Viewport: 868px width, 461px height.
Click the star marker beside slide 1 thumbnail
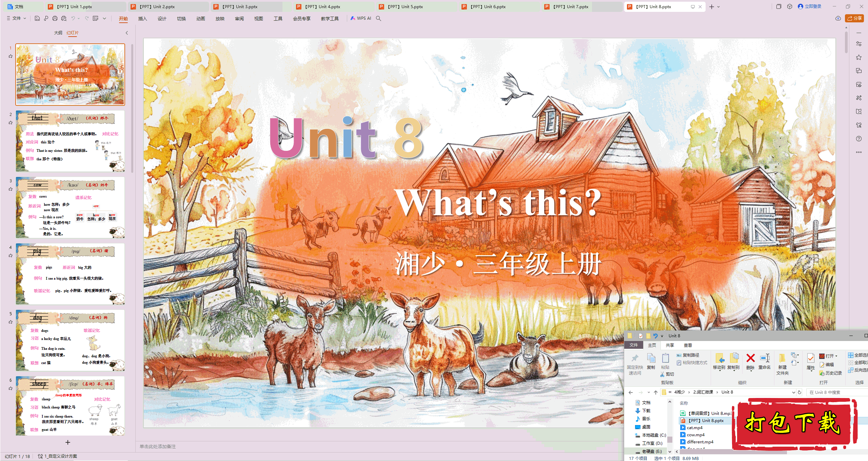(11, 56)
